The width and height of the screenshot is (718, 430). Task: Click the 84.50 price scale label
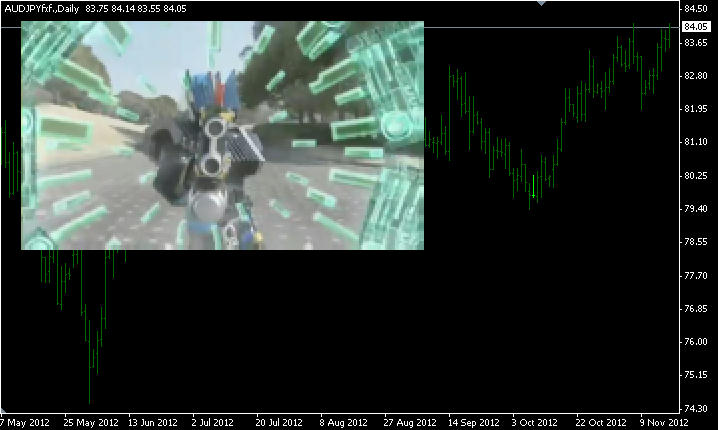(x=696, y=9)
